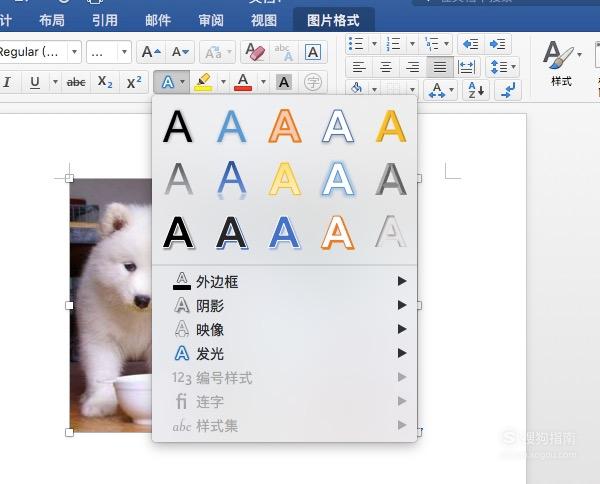
Task: Open the font name dropdown
Action: click(75, 52)
